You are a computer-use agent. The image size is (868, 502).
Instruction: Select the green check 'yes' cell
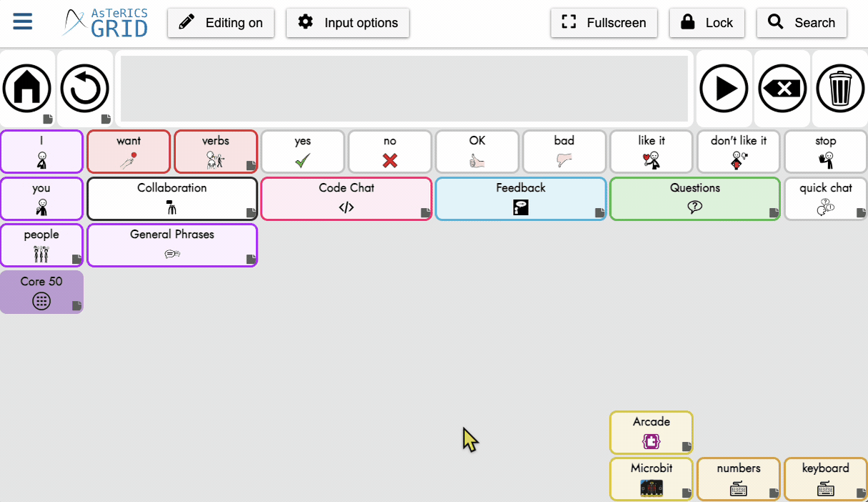(303, 151)
